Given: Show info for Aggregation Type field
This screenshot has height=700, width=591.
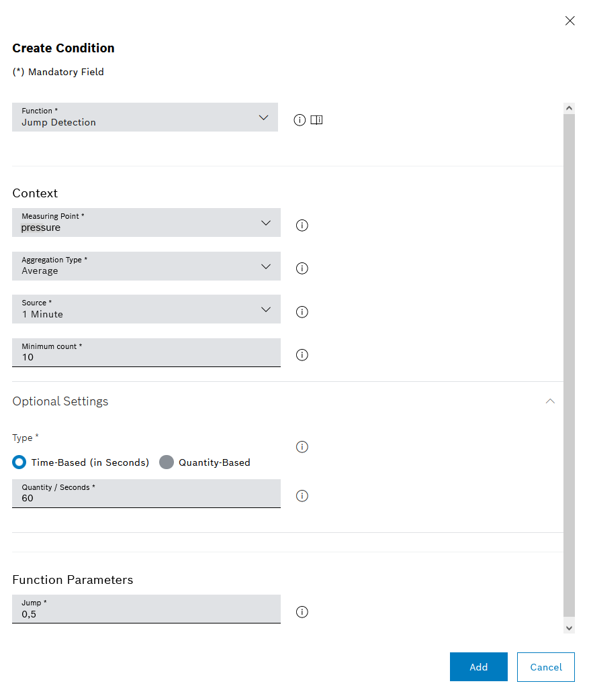Looking at the screenshot, I should coord(302,268).
